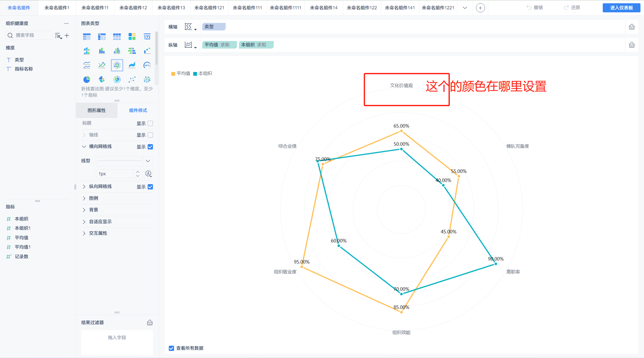Expand the 交互属性 section
Image resolution: width=644 pixels, height=358 pixels.
84,233
